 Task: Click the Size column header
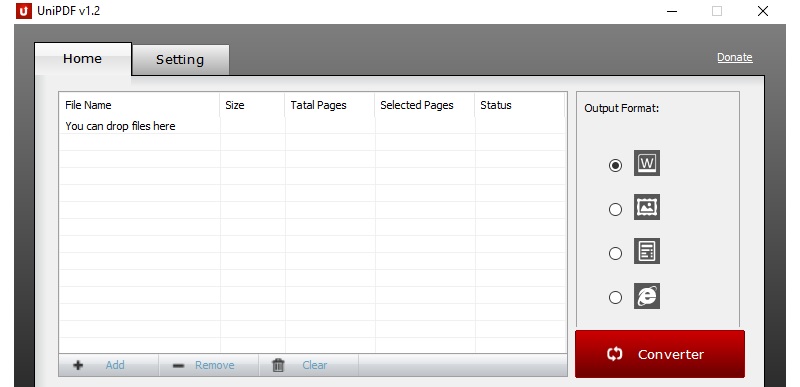coord(253,105)
